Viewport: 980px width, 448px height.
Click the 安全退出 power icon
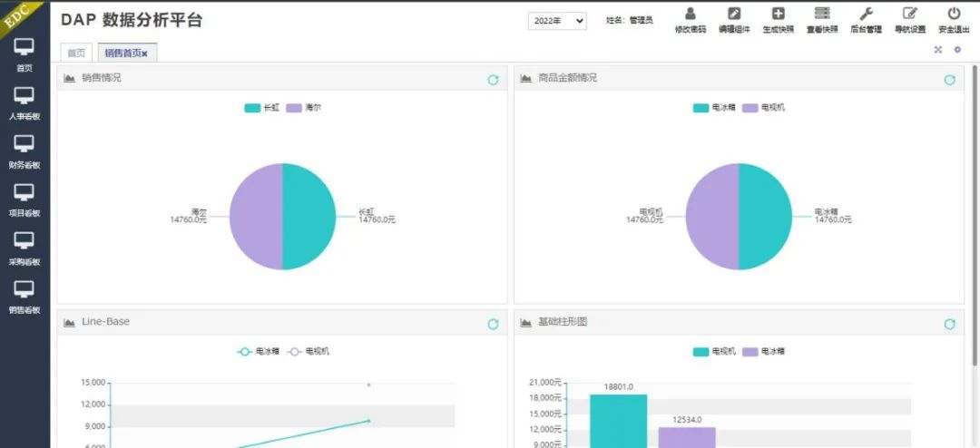pyautogui.click(x=954, y=13)
